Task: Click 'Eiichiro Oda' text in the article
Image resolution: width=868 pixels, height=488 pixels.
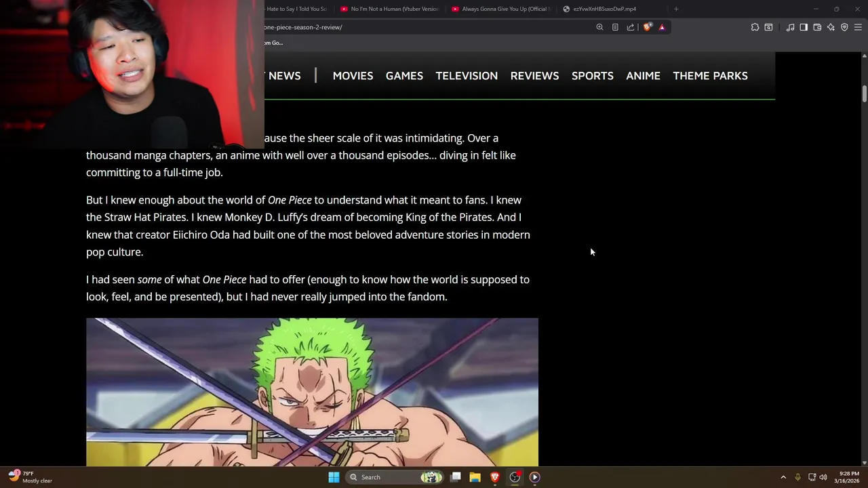Action: (x=201, y=235)
